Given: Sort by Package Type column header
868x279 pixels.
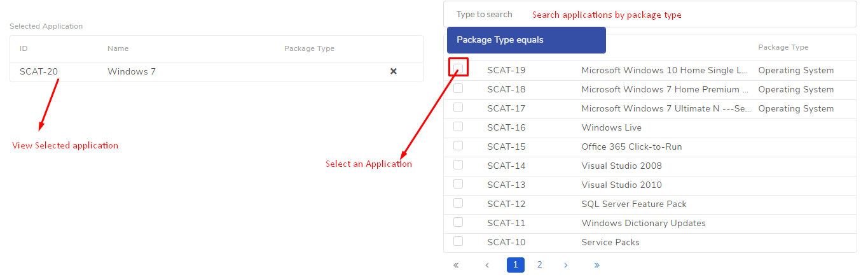Looking at the screenshot, I should [x=783, y=48].
